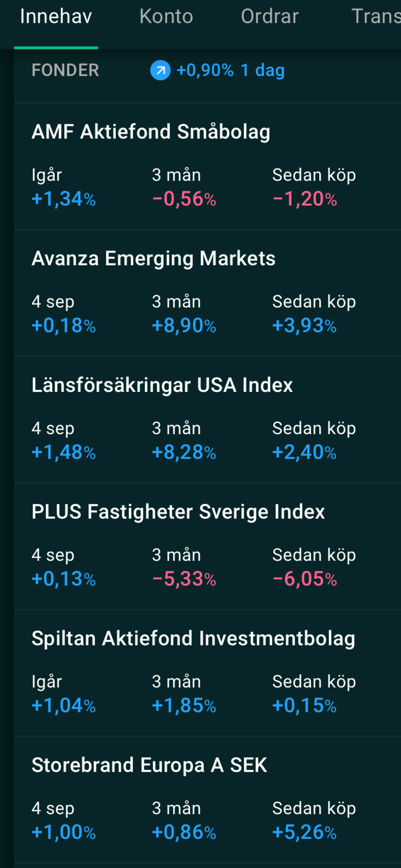The height and width of the screenshot is (868, 401).
Task: Open the Konto tab
Action: tap(166, 17)
